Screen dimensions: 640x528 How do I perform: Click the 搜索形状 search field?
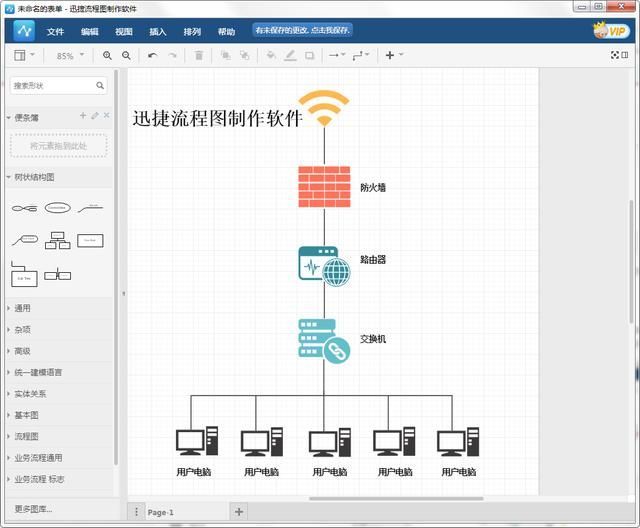point(58,85)
